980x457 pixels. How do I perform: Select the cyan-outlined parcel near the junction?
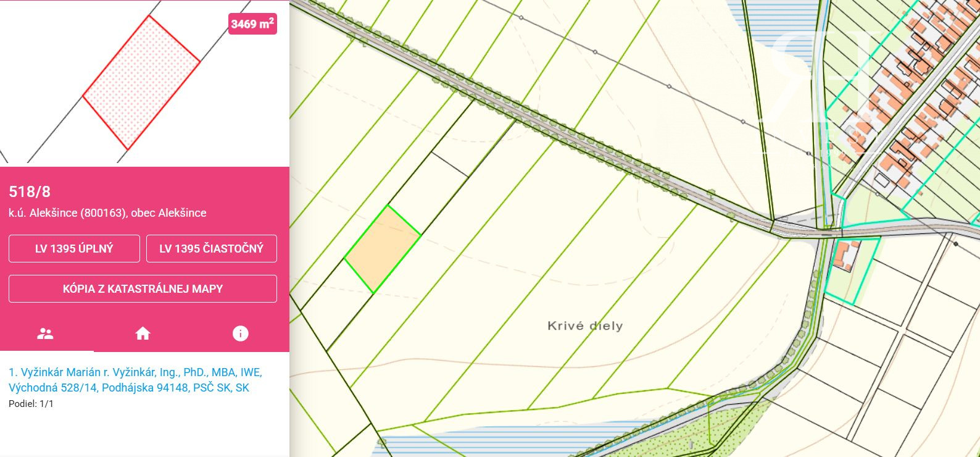(x=852, y=272)
